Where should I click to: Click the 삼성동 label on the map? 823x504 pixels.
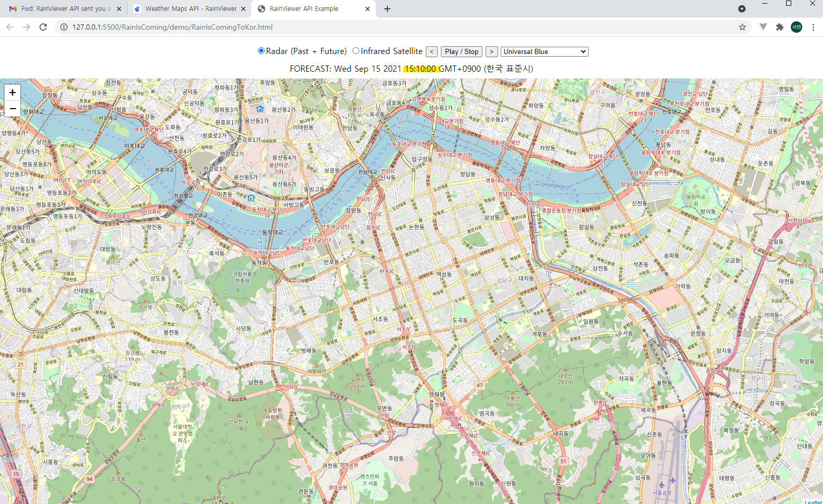492,218
